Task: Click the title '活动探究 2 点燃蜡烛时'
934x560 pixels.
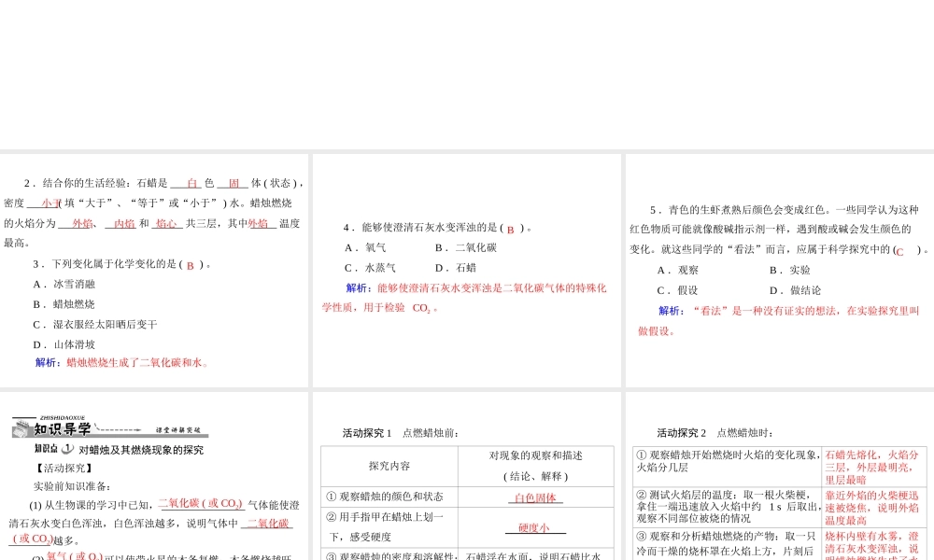Action: click(x=715, y=433)
